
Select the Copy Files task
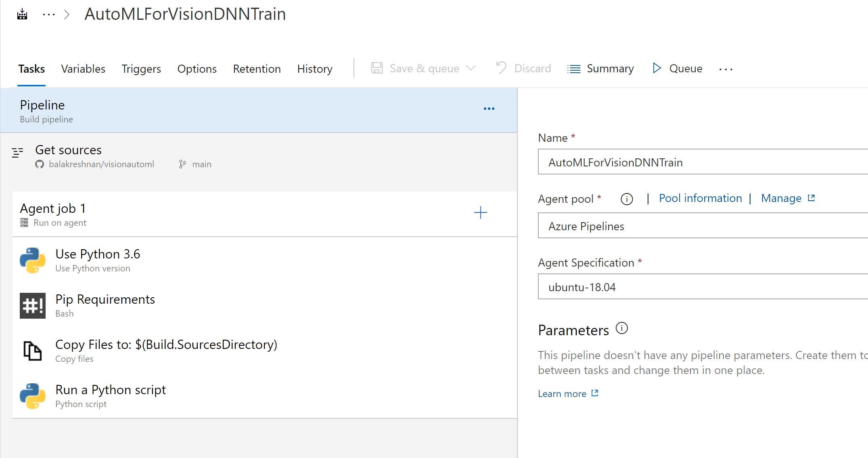click(166, 351)
